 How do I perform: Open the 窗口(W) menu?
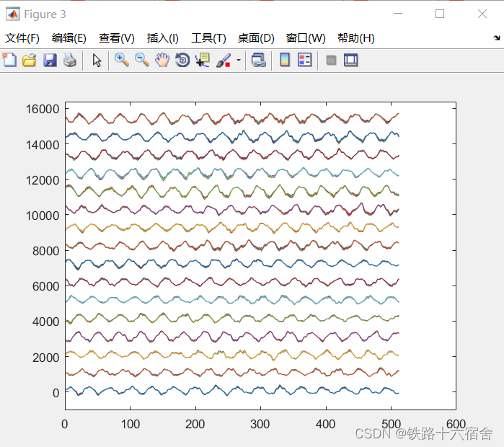[306, 38]
